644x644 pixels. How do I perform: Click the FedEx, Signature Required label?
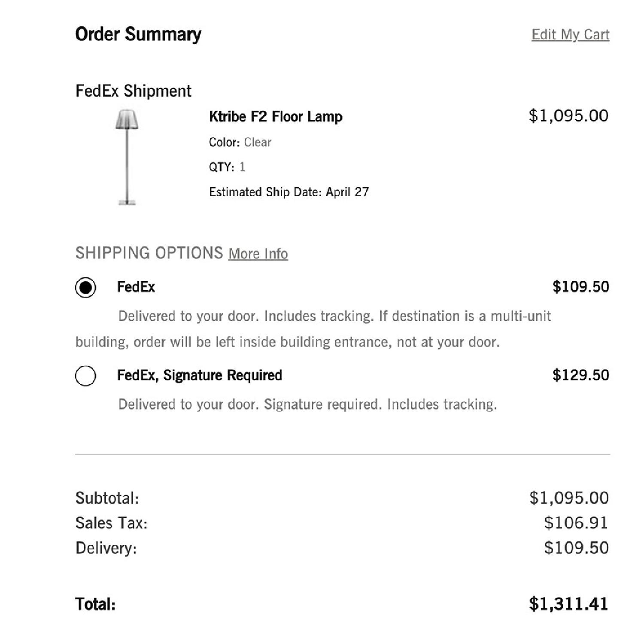[199, 375]
